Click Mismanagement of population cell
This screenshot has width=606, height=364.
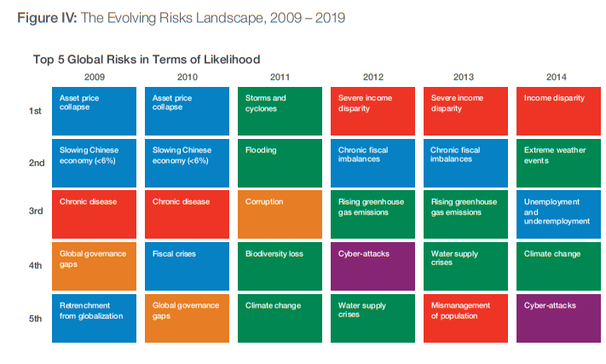465,316
